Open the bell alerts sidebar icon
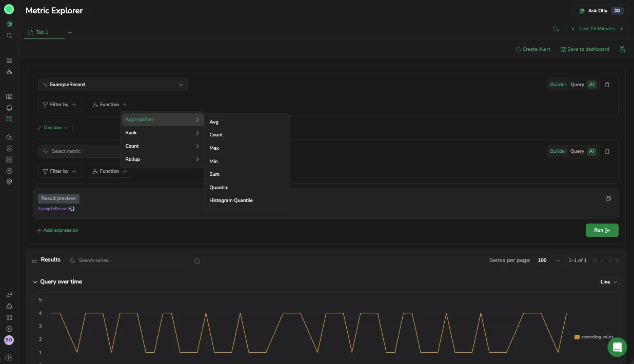The image size is (634, 364). 9,108
